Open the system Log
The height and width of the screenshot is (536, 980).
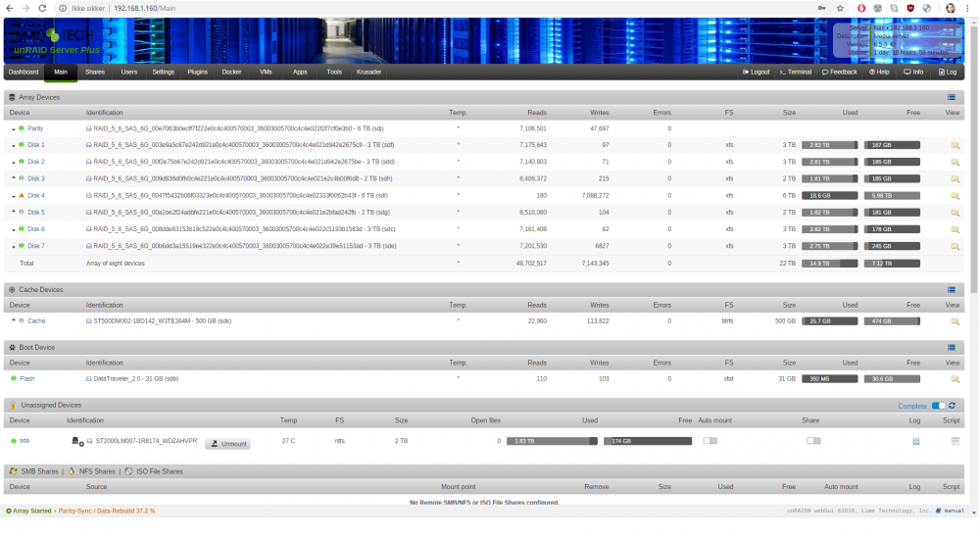948,72
